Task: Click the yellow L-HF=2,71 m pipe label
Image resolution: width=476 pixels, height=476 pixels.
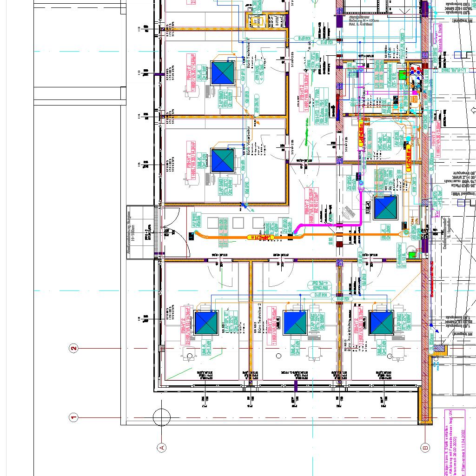Action: tap(261, 238)
